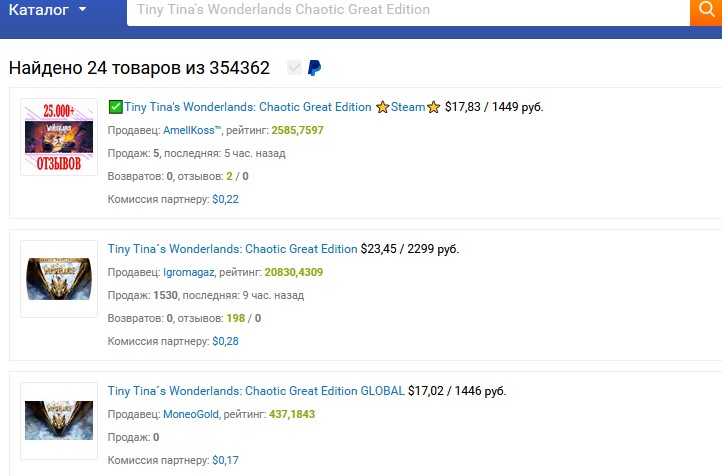The width and height of the screenshot is (722, 476).
Task: Click partner commission $0,28
Action: [x=226, y=341]
